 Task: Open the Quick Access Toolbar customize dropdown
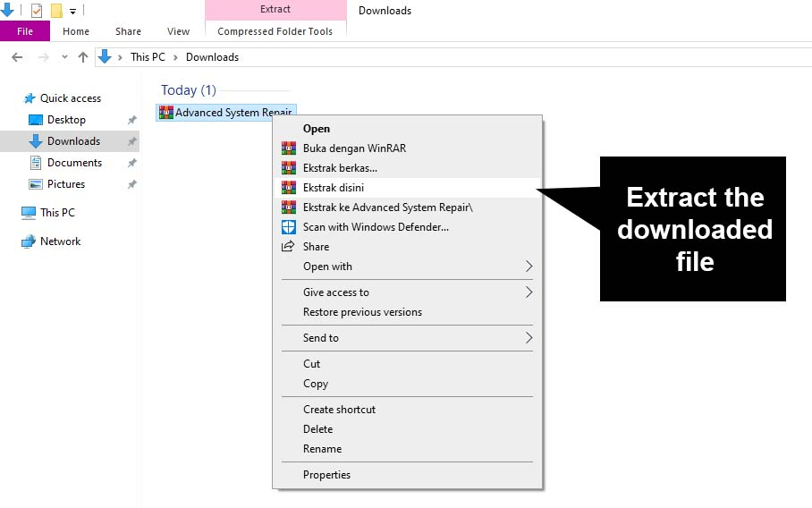pos(72,11)
